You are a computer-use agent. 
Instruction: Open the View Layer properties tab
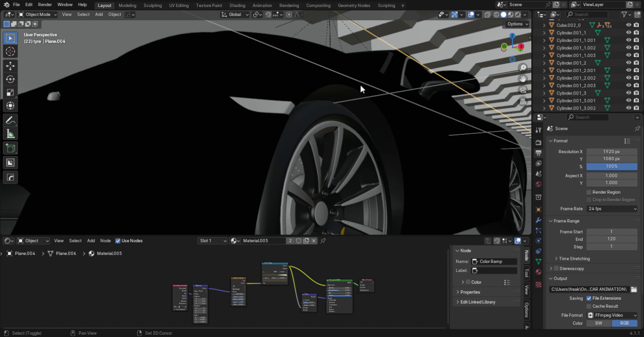(x=538, y=163)
